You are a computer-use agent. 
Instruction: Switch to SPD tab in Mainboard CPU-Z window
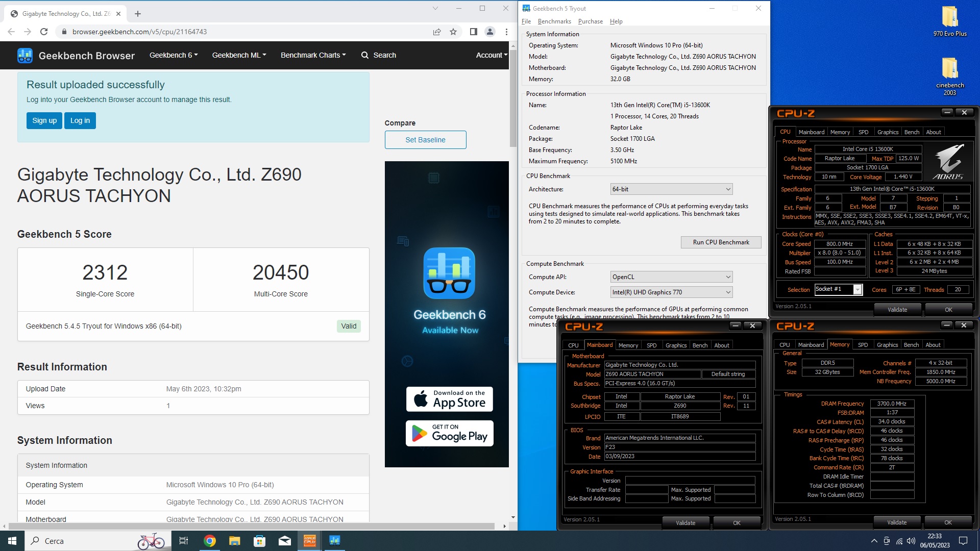[x=651, y=345]
